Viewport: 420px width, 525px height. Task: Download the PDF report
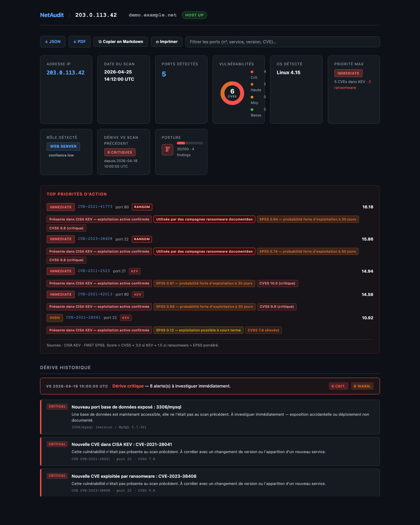pyautogui.click(x=79, y=42)
